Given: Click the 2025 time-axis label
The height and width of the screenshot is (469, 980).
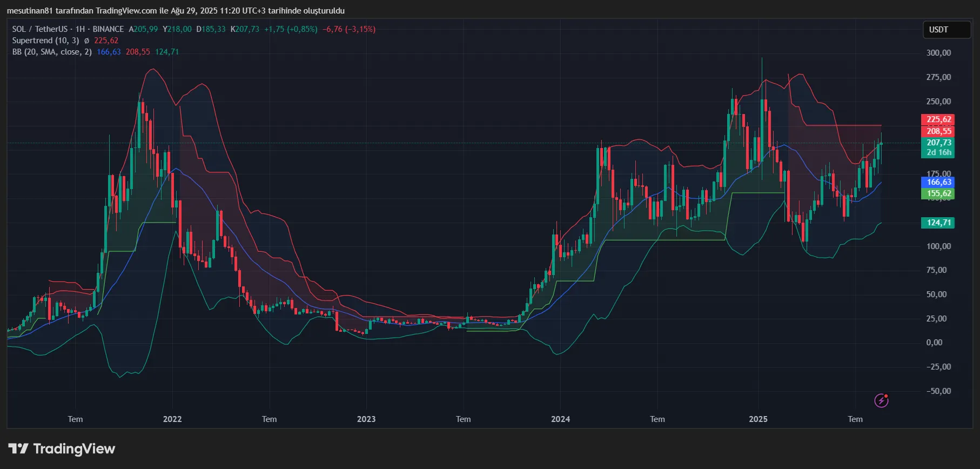Looking at the screenshot, I should (x=758, y=419).
